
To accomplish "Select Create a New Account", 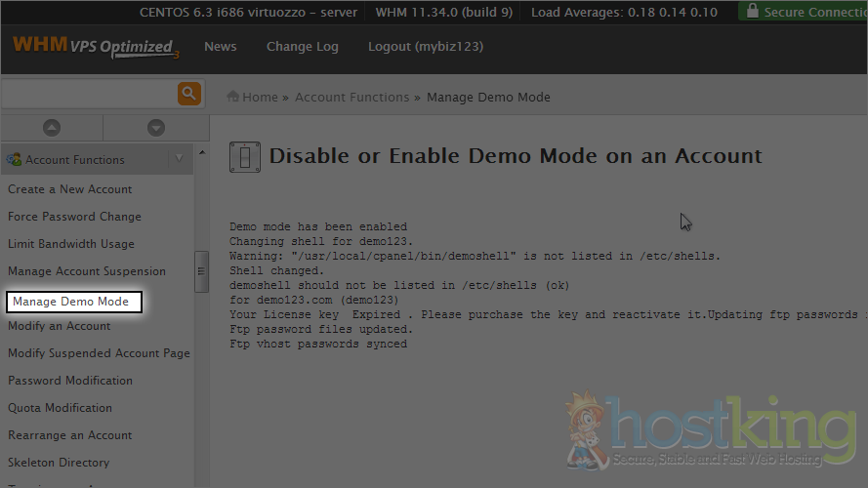I will click(x=69, y=189).
